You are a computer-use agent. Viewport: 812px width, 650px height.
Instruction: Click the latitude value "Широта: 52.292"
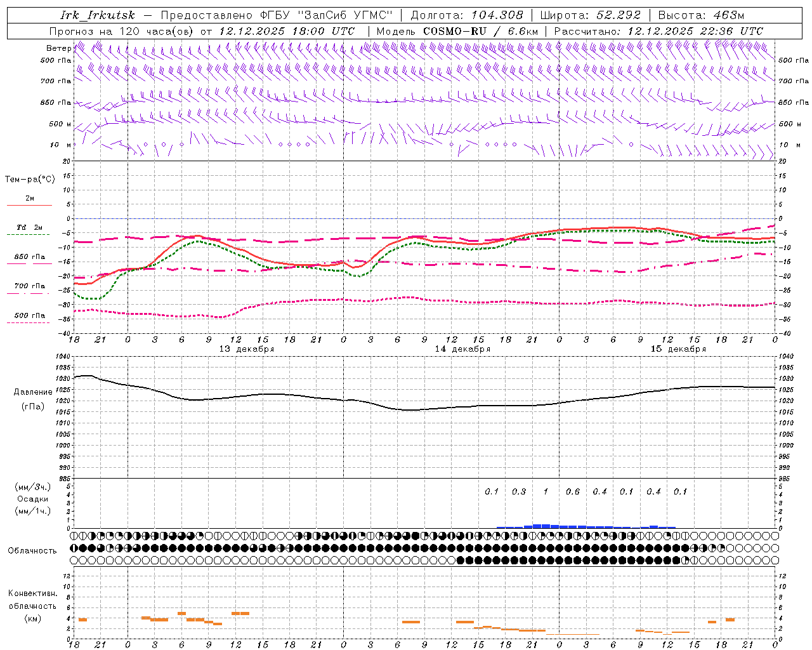pyautogui.click(x=591, y=15)
